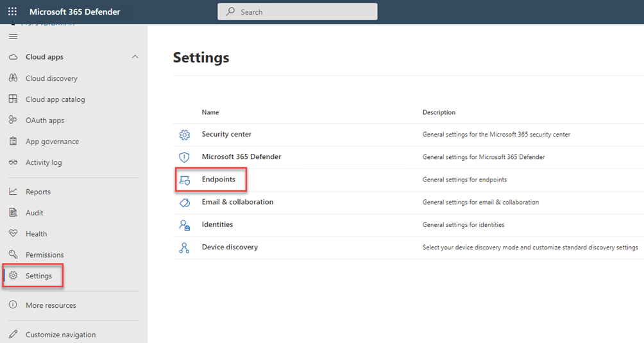The height and width of the screenshot is (343, 644).
Task: Click 'General settings for endpoints' description
Action: coord(464,180)
